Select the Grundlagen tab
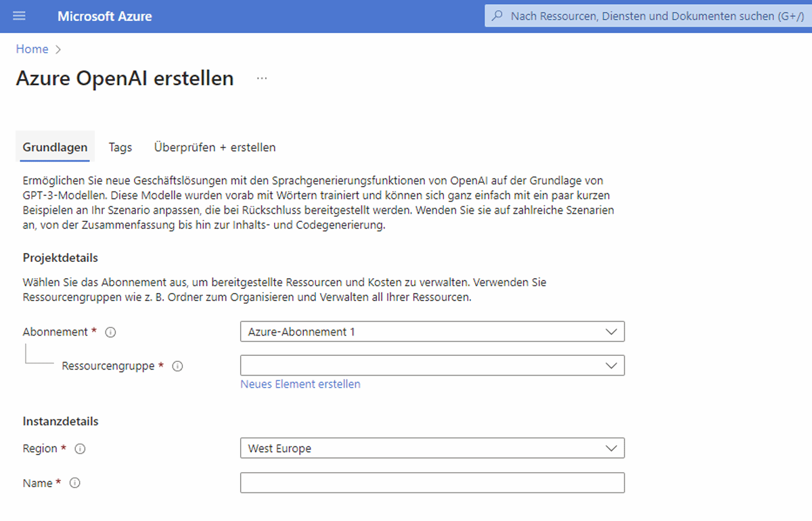Viewport: 812px width, 521px height. tap(55, 148)
